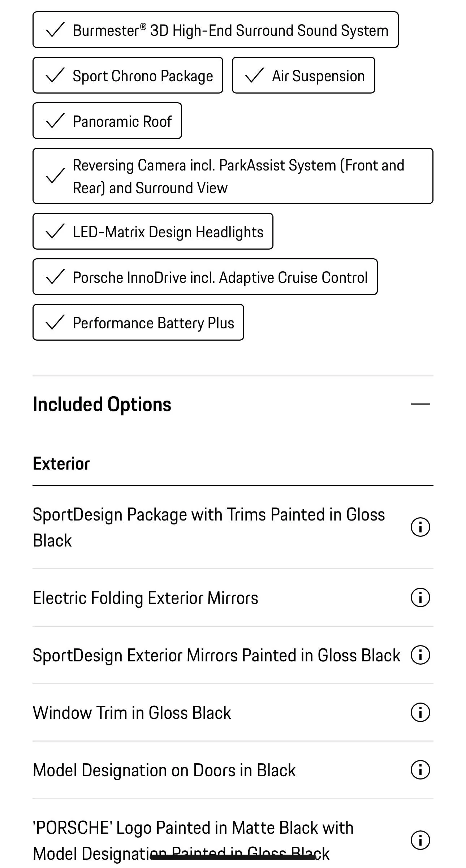The image size is (466, 868).
Task: Toggle Porsche InnoDrive Adaptive Cruise Control chip
Action: point(205,277)
